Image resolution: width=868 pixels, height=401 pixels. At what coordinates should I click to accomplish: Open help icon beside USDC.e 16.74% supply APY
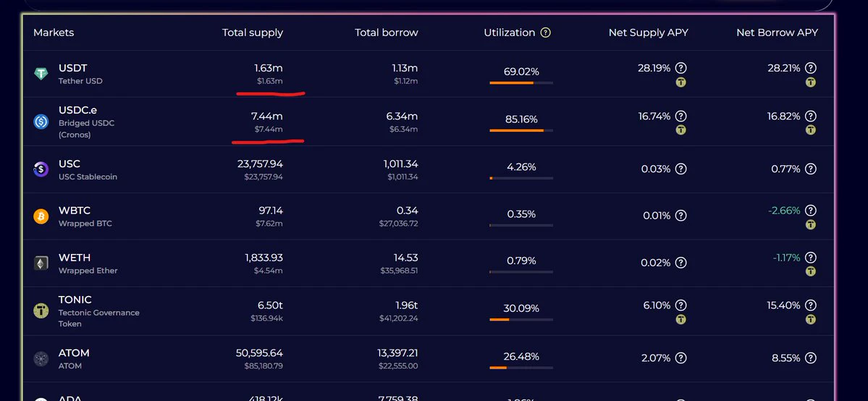(681, 117)
